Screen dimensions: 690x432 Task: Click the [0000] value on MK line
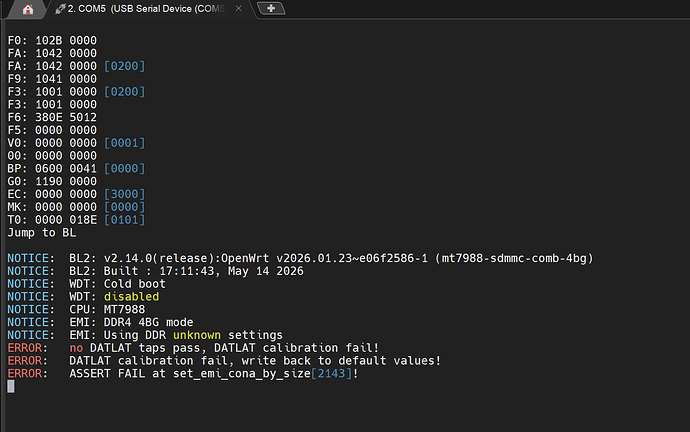[x=125, y=207]
